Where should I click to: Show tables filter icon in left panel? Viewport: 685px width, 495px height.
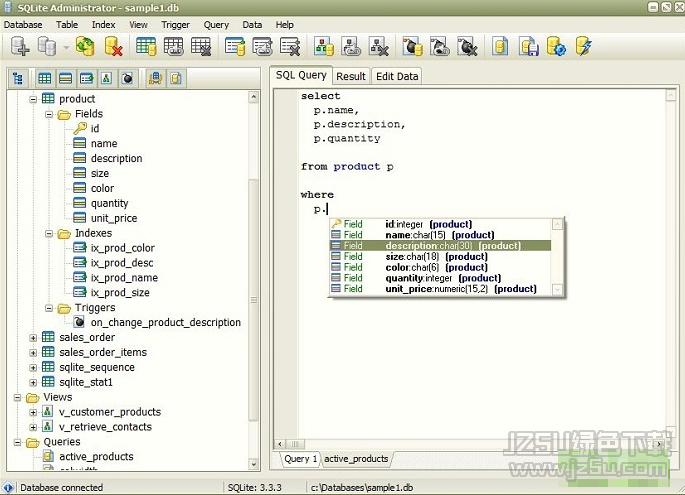tap(45, 79)
